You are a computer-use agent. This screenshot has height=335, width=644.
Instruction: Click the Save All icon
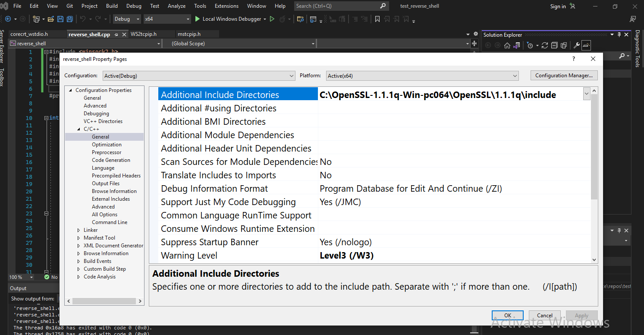click(69, 19)
